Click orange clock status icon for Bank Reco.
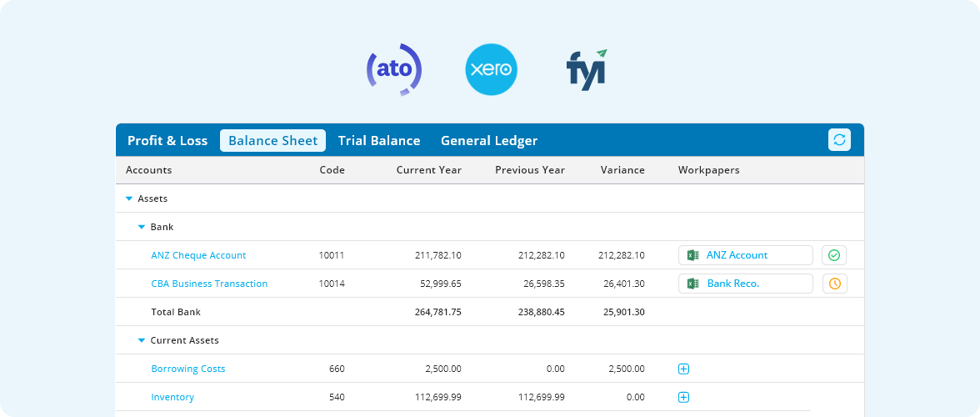 tap(833, 284)
